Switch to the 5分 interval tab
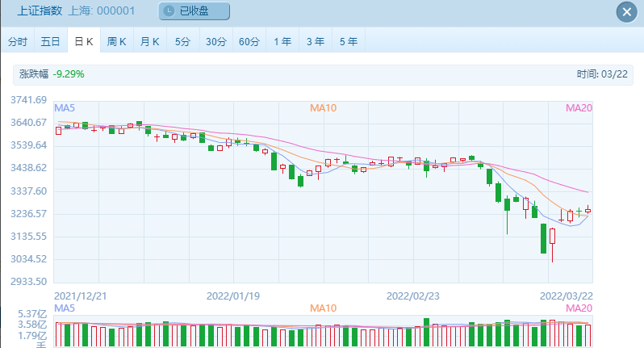 (x=182, y=41)
